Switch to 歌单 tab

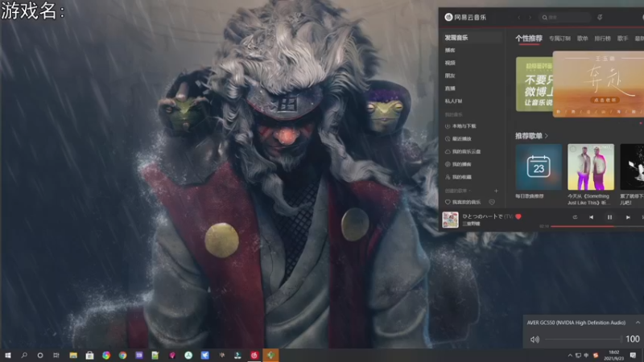(x=582, y=38)
